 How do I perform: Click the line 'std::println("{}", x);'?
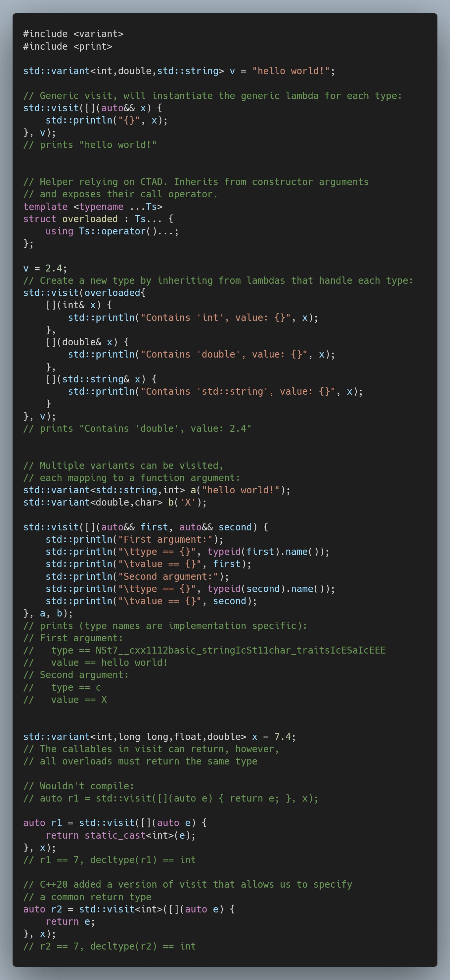(x=107, y=120)
